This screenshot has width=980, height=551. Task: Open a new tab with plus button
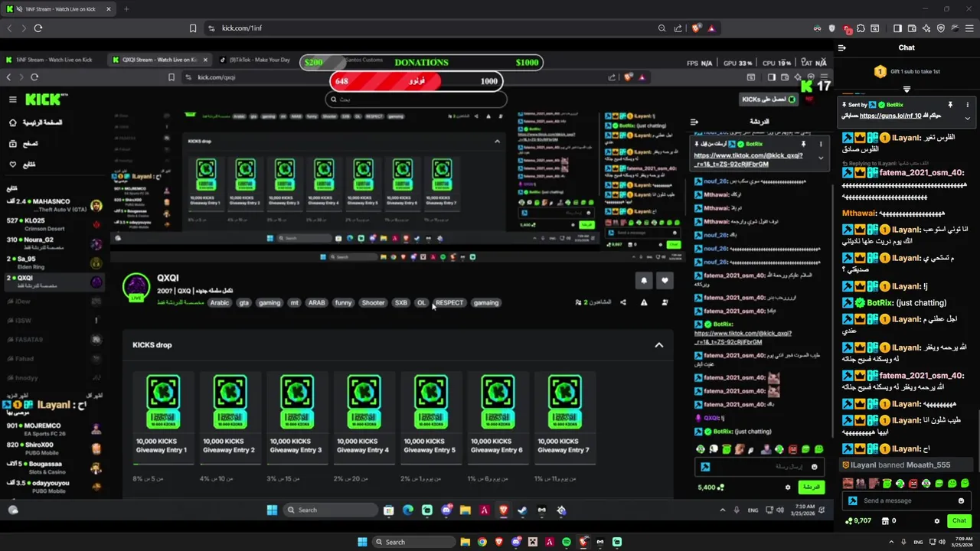click(126, 9)
